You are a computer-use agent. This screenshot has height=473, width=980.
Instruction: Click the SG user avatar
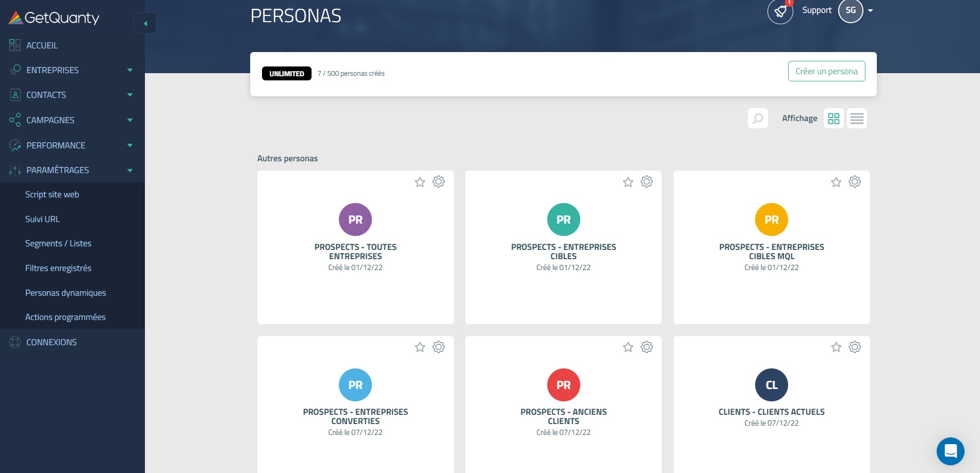[x=851, y=11]
